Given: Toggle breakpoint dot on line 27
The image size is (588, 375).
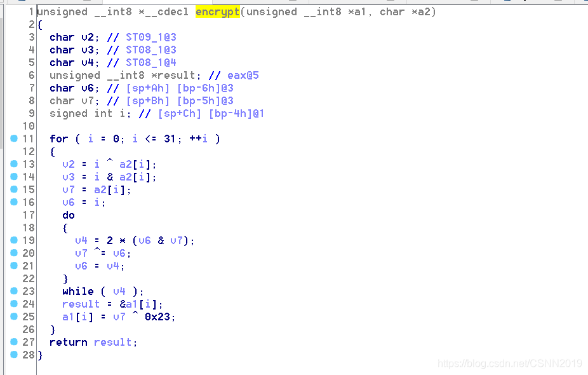Looking at the screenshot, I should point(14,341).
